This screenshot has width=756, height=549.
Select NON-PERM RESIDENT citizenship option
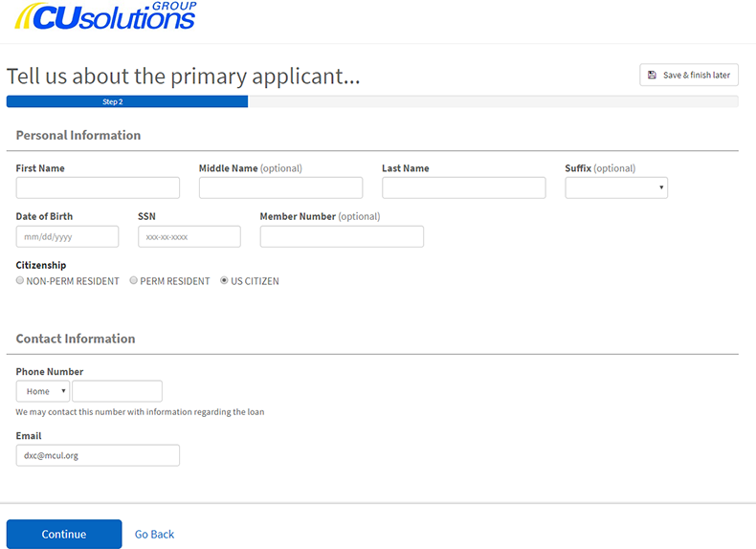pyautogui.click(x=20, y=280)
